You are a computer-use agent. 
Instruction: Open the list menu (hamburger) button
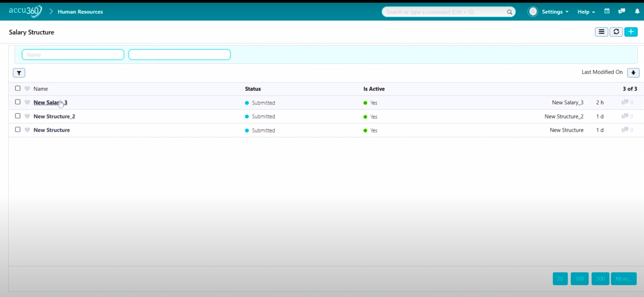click(x=602, y=32)
